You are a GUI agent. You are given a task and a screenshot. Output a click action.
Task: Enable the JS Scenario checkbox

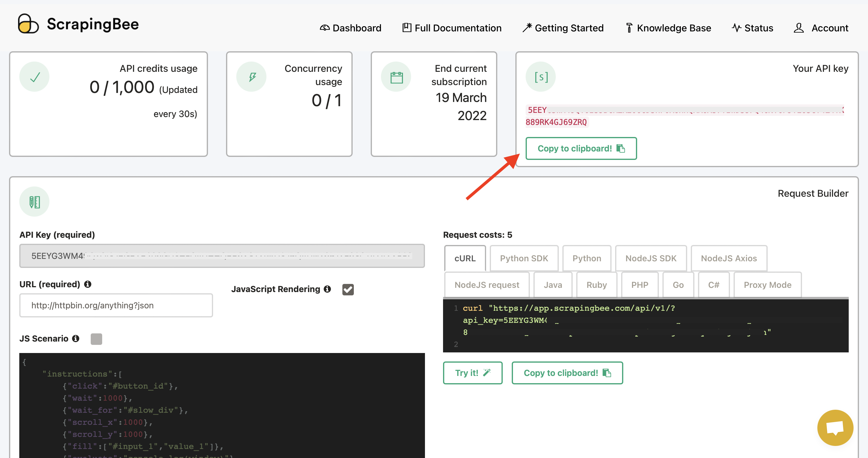[96, 339]
